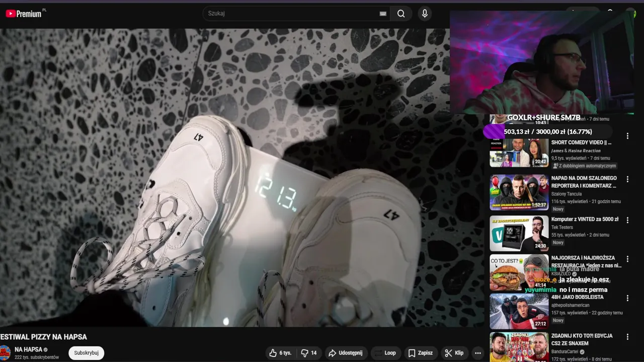
Task: Open NAPAD NA DOM SZALONEGO REPORTERA title
Action: (584, 182)
